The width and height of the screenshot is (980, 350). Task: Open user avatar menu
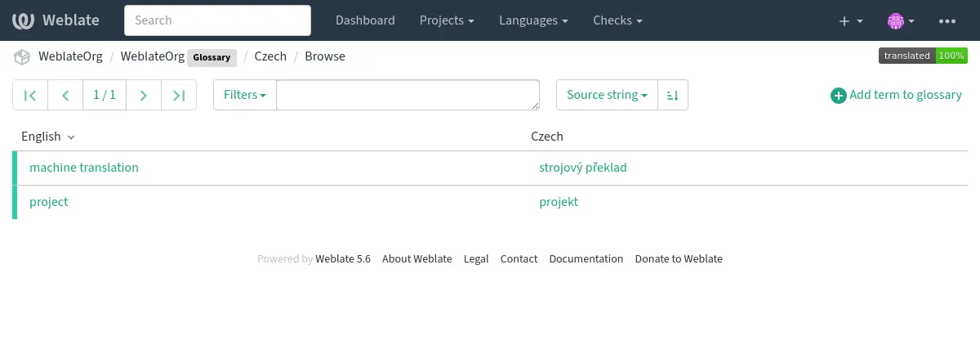coord(901,20)
